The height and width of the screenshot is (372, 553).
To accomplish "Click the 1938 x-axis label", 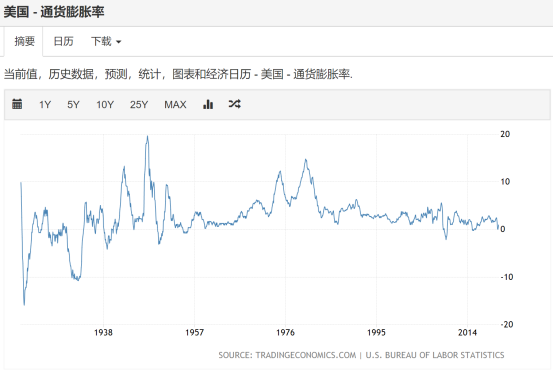I will pyautogui.click(x=103, y=333).
